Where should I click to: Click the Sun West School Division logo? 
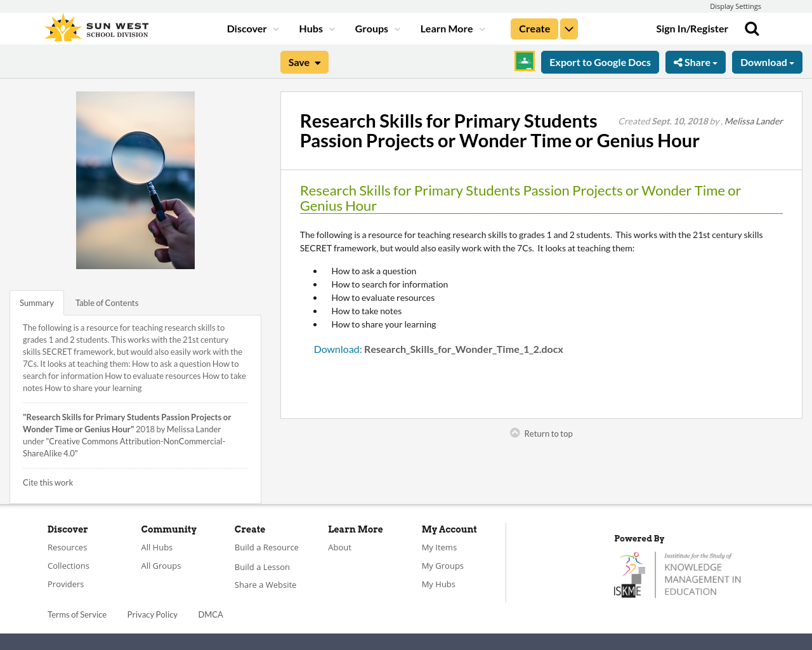[x=96, y=27]
